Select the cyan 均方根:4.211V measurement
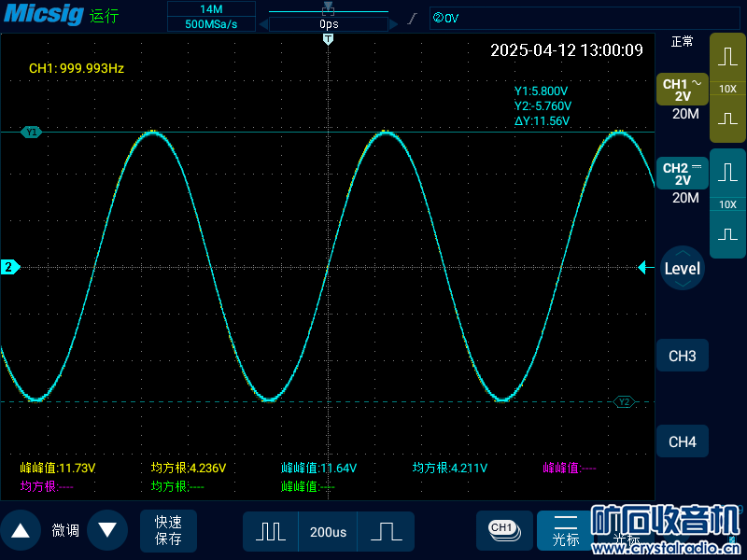This screenshot has height=560, width=747. point(450,469)
